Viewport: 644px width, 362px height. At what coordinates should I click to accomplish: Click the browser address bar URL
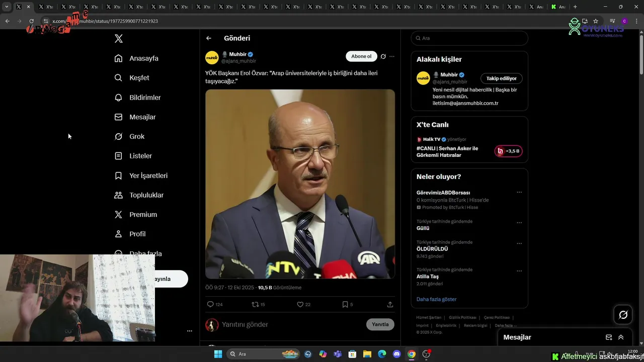[x=106, y=21]
